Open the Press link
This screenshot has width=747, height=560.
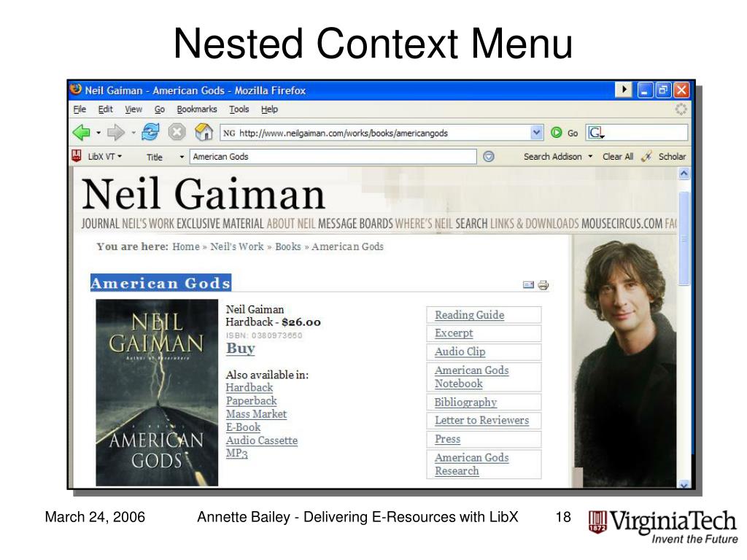pos(447,439)
